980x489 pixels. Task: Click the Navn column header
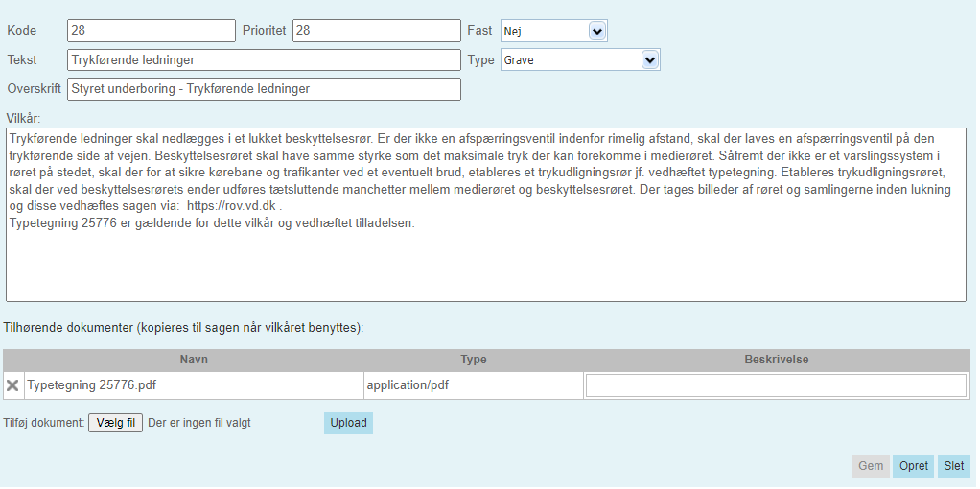point(194,360)
